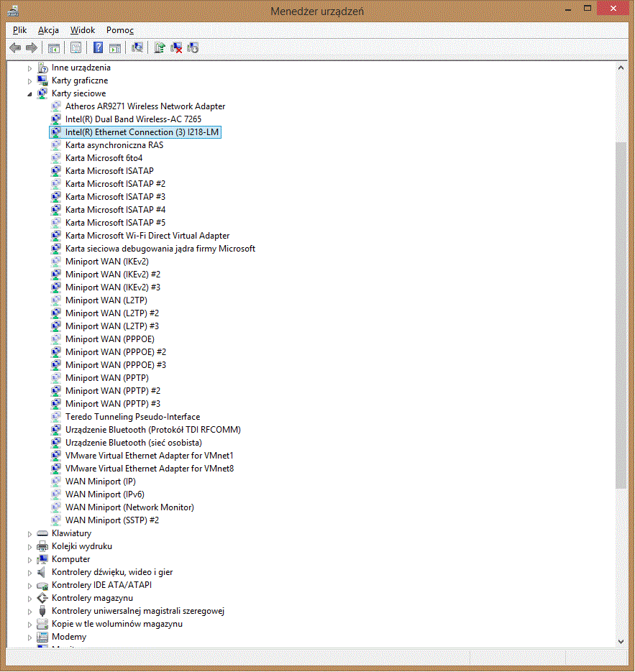635x672 pixels.
Task: Click the Inne urządzenia category icon
Action: point(42,68)
